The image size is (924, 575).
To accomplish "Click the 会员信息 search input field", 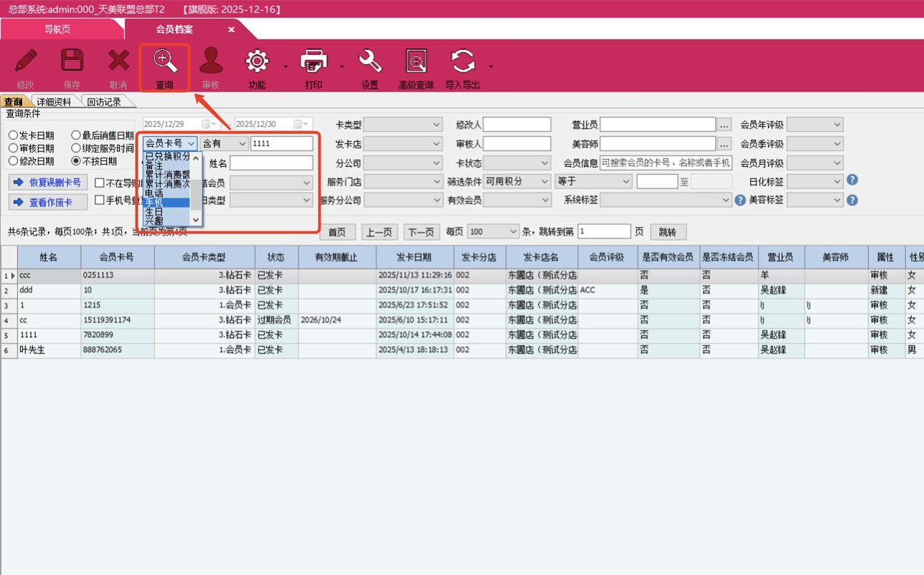I will pos(665,163).
